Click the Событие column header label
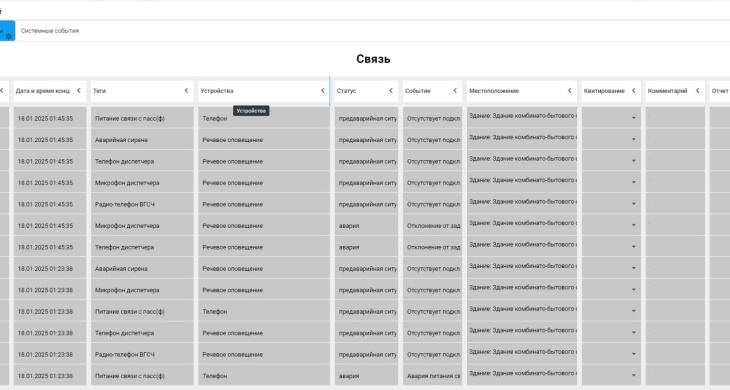The height and width of the screenshot is (390, 730). coord(418,91)
